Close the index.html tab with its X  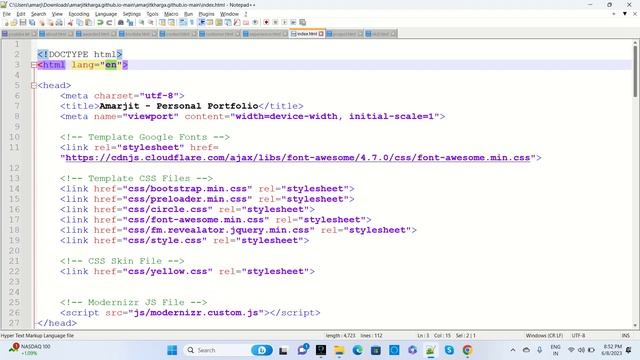pyautogui.click(x=321, y=33)
